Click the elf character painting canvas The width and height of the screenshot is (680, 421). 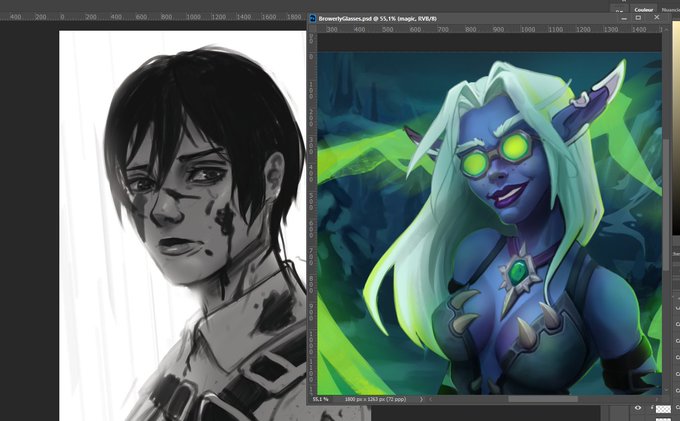pos(489,223)
